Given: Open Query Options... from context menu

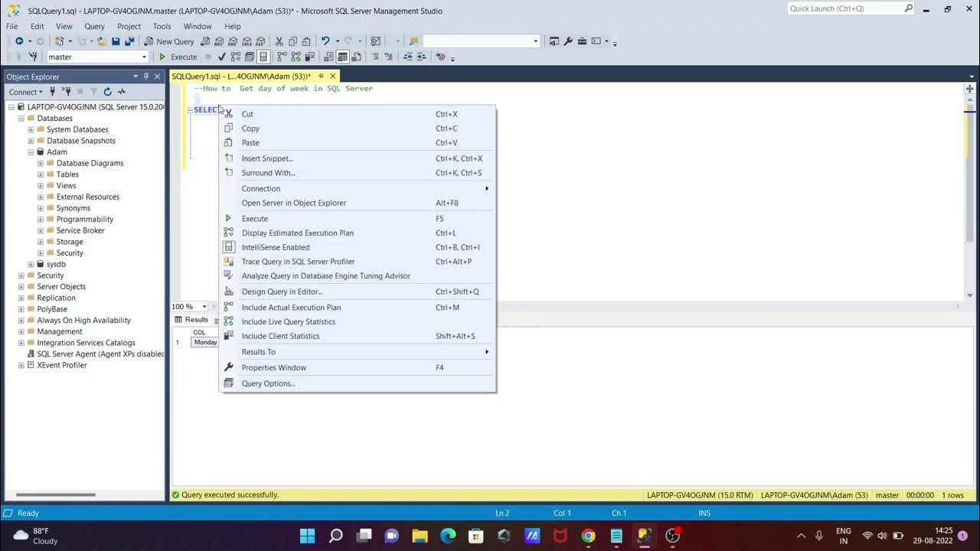Looking at the screenshot, I should click(x=358, y=383).
